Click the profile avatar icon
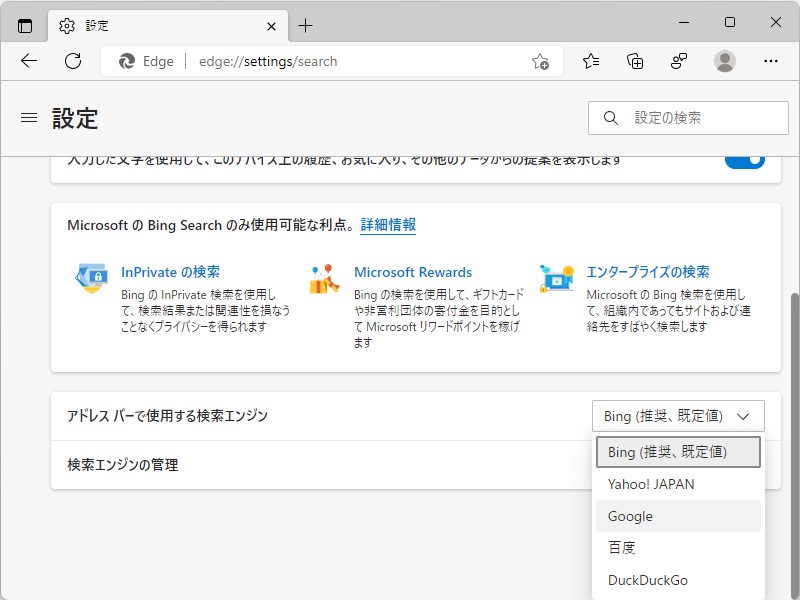This screenshot has height=600, width=800. pos(724,61)
